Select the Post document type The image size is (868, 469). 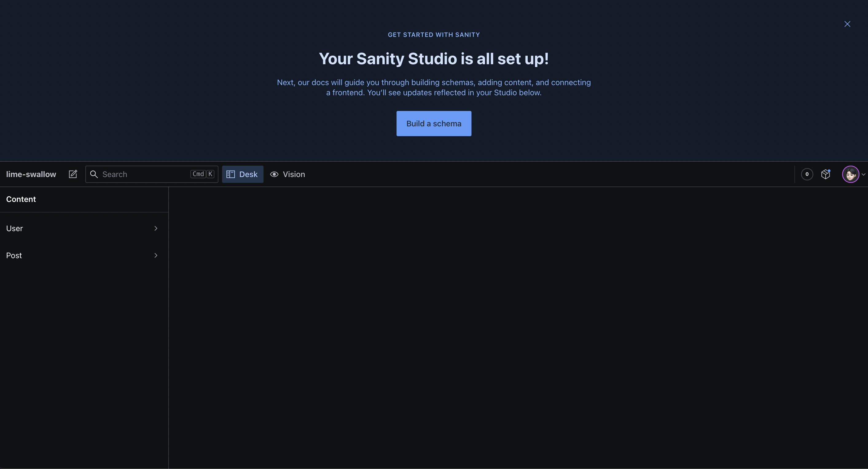click(x=14, y=255)
